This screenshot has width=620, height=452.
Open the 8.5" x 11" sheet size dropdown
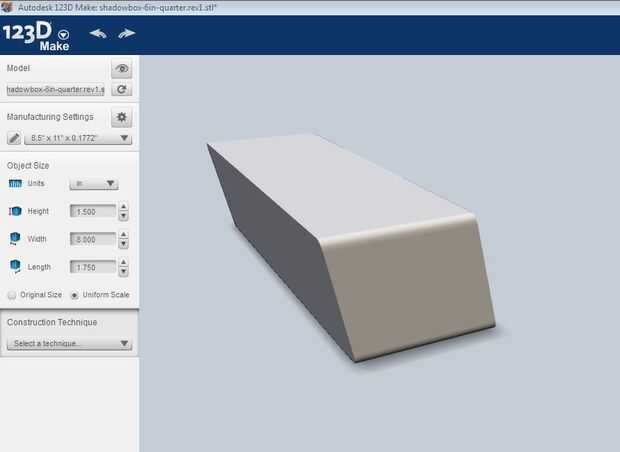coord(78,138)
